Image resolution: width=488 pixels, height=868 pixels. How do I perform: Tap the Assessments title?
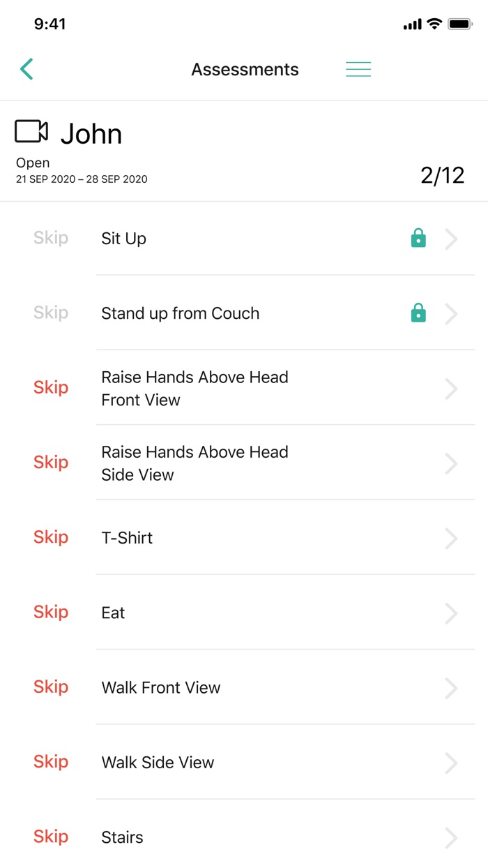(x=245, y=70)
